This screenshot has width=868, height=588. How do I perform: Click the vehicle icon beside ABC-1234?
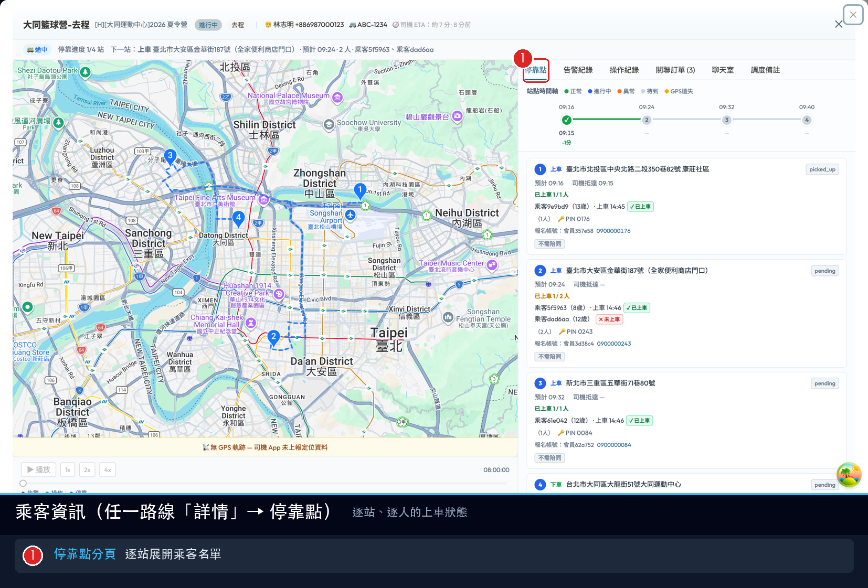(x=353, y=25)
